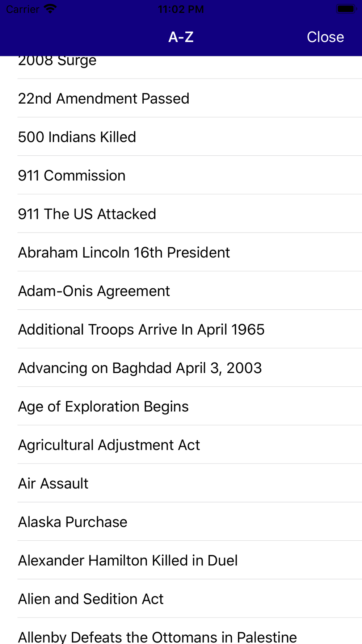Image resolution: width=362 pixels, height=644 pixels.
Task: Tap the Close button in header
Action: pos(325,37)
